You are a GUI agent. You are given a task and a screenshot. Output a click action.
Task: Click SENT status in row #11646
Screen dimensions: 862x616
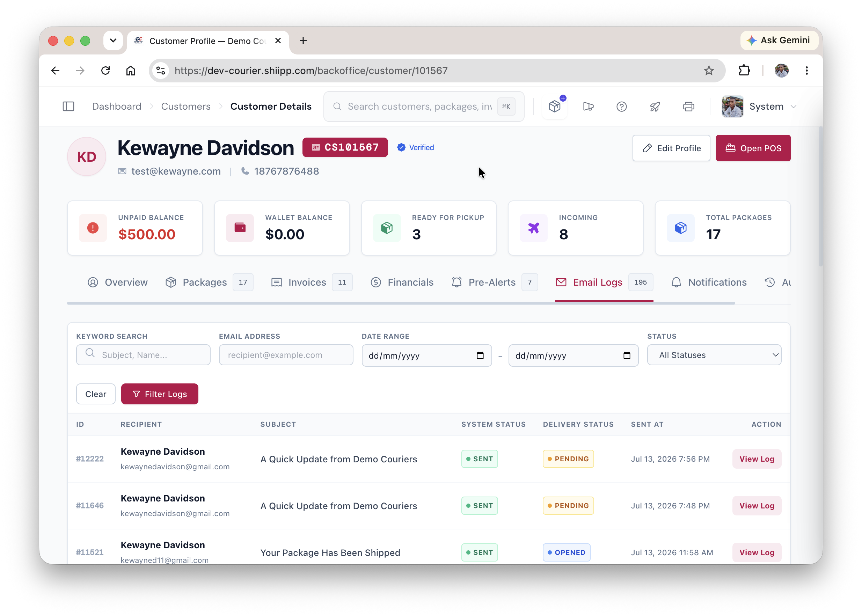click(x=480, y=506)
